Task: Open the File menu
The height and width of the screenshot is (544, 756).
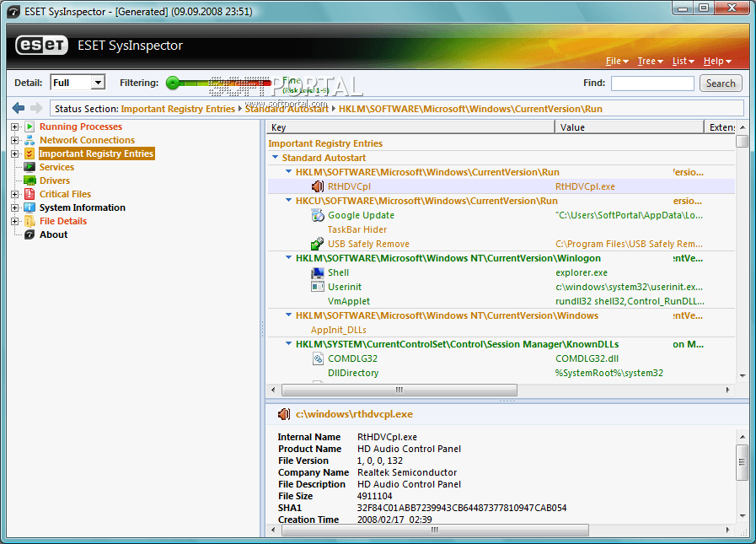Action: pyautogui.click(x=617, y=61)
